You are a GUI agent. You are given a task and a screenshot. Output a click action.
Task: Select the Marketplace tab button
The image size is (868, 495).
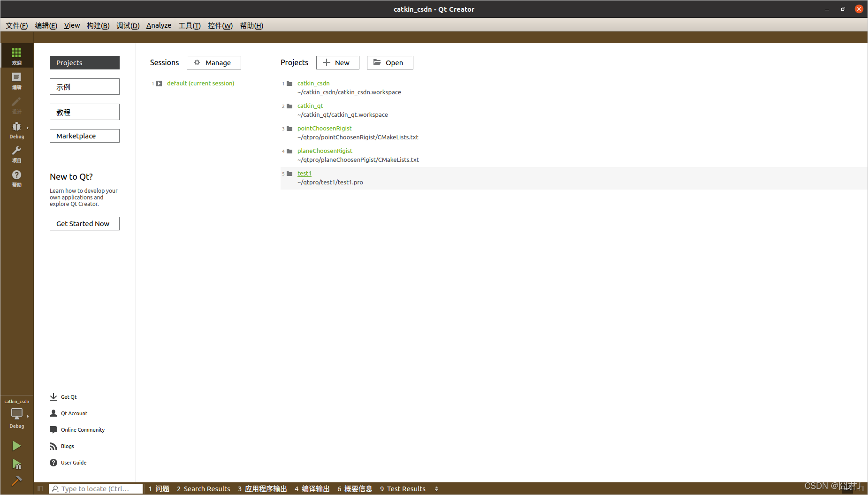pos(84,136)
